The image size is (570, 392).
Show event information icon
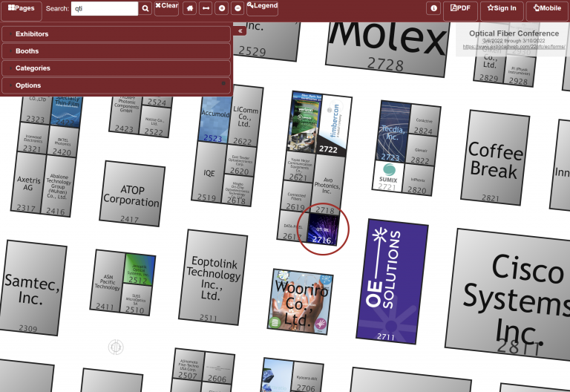433,8
